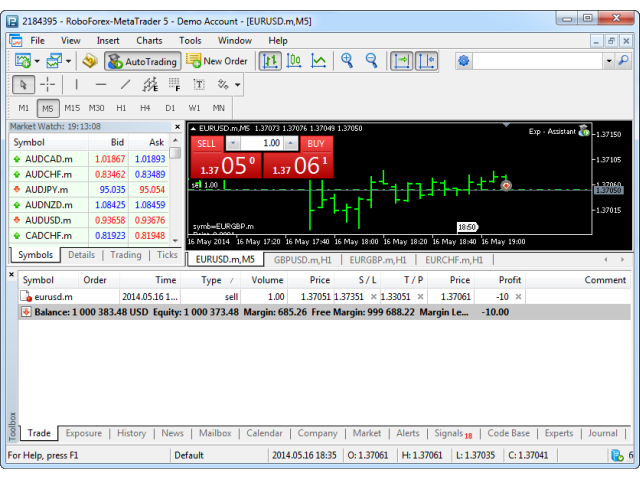
Task: Open the Tools menu
Action: click(190, 41)
